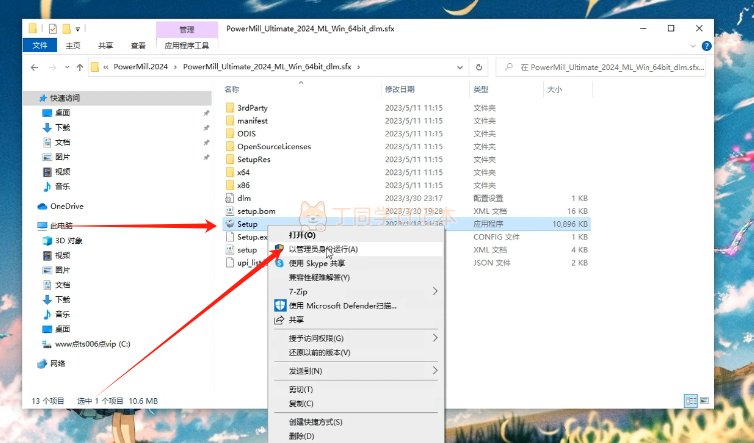Open the Help question mark icon
This screenshot has height=443, width=754.
point(706,46)
